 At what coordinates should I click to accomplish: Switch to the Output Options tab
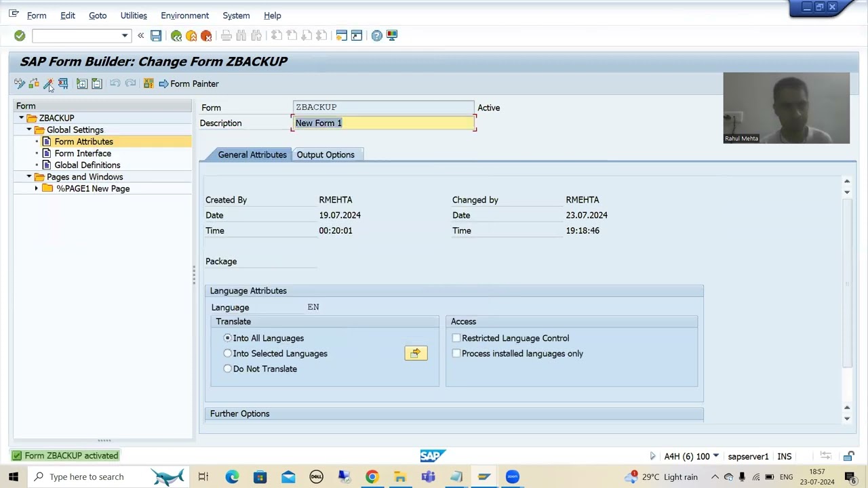point(325,155)
